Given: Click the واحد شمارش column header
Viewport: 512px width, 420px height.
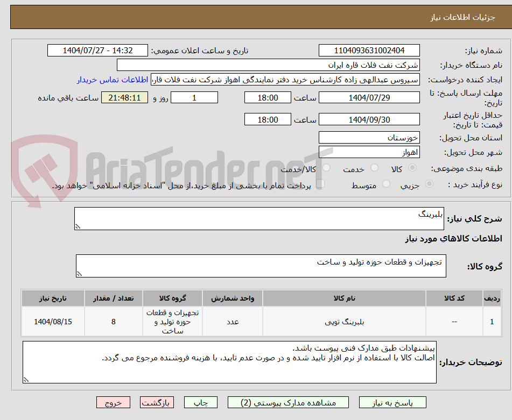Looking at the screenshot, I should click(233, 298).
